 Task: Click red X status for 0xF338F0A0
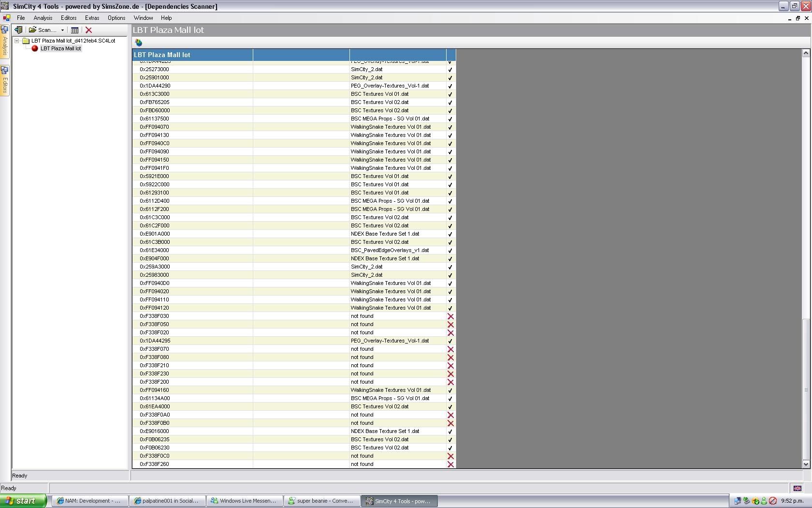(x=450, y=415)
